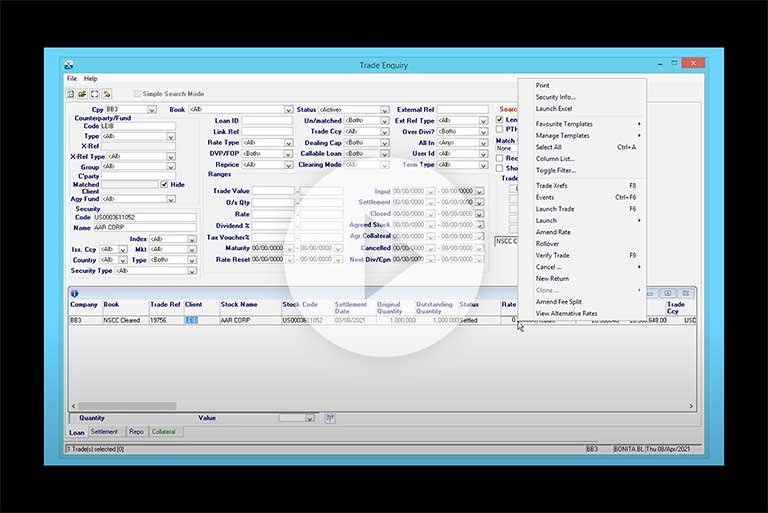Open the Status dropdown set to Active
This screenshot has height=513, width=768.
pos(384,109)
